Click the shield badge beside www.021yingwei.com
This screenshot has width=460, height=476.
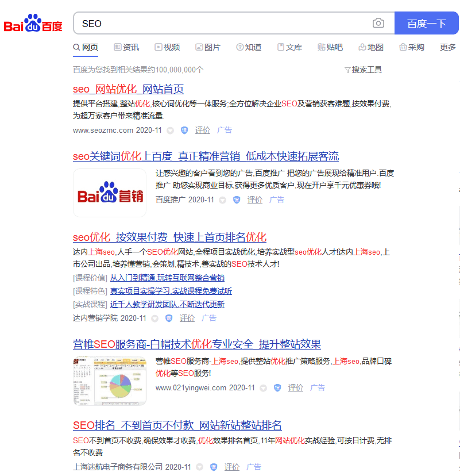(x=277, y=388)
